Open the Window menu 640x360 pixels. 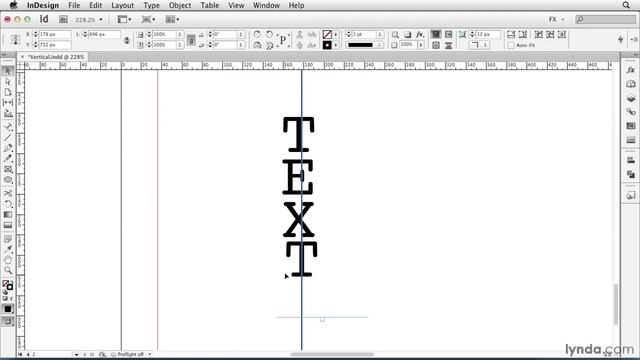click(x=266, y=5)
